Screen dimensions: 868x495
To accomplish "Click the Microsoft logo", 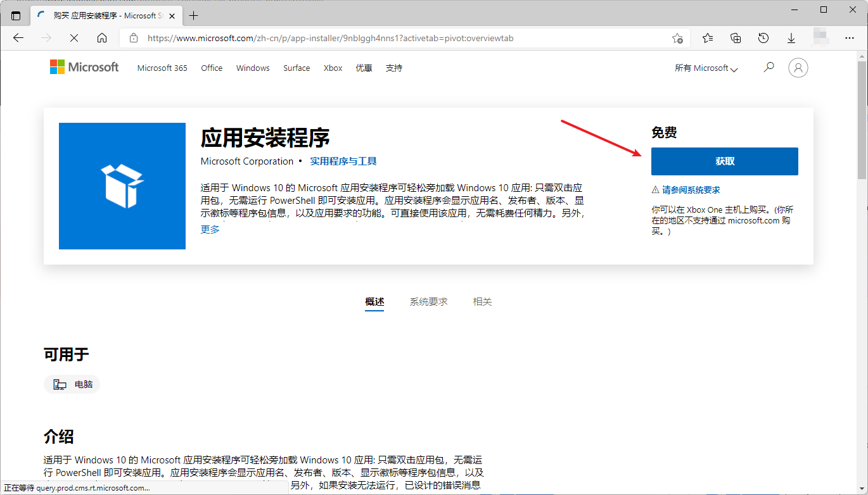I will coord(84,67).
